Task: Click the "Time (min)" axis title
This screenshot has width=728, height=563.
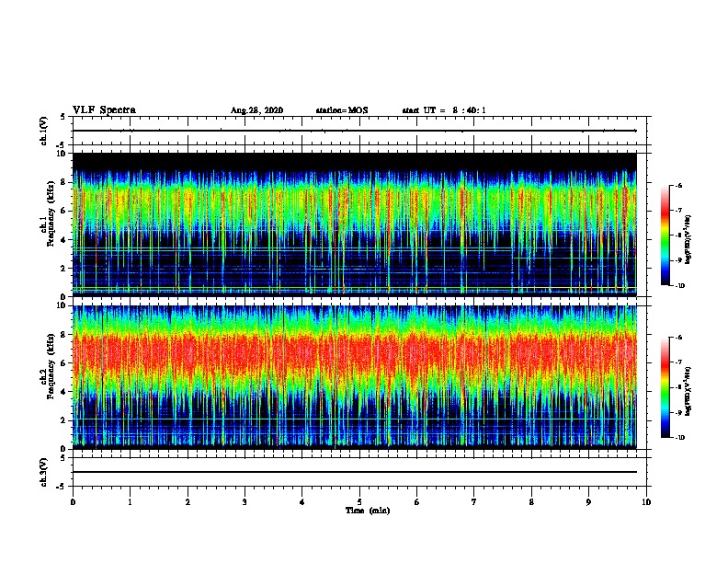Action: [x=368, y=511]
